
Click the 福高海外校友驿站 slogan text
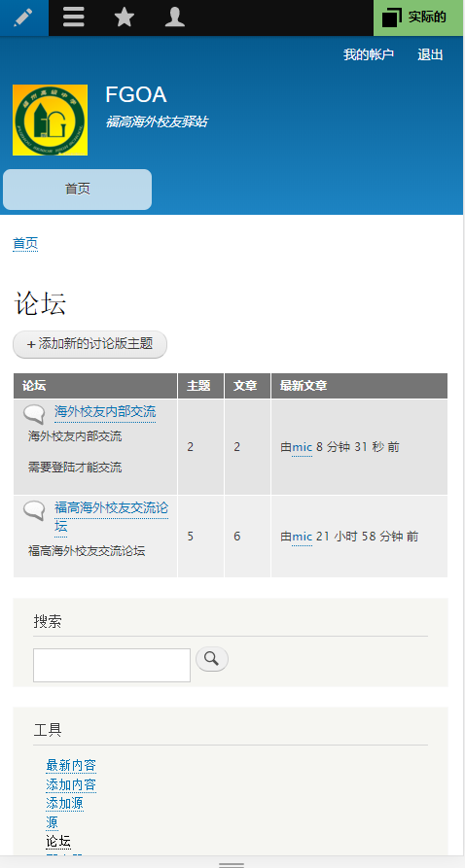pyautogui.click(x=157, y=122)
